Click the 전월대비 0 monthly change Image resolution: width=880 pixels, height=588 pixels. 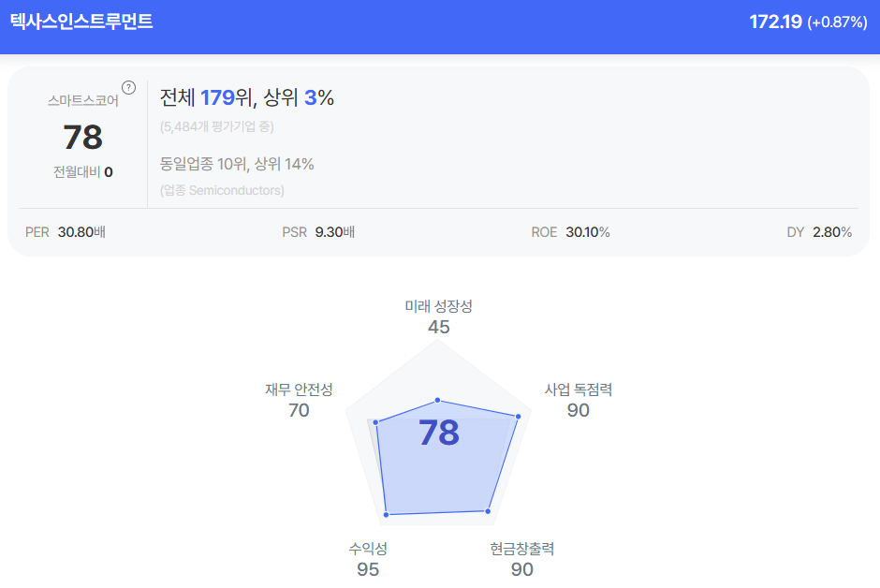(82, 172)
